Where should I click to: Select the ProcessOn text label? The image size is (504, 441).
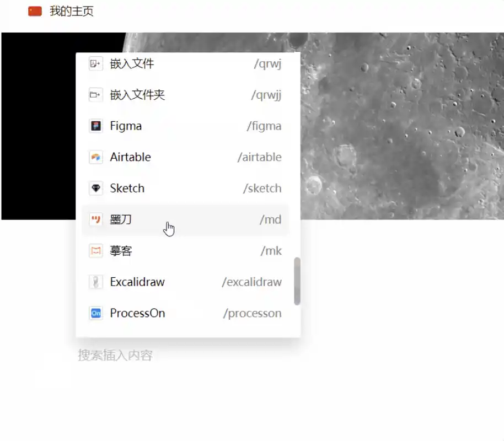137,313
